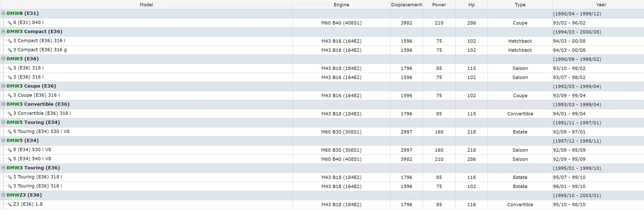Click magnifier icon beside 5 Touring (E34) 530 i V8
Screen dimensions: 644x215
click(10, 132)
